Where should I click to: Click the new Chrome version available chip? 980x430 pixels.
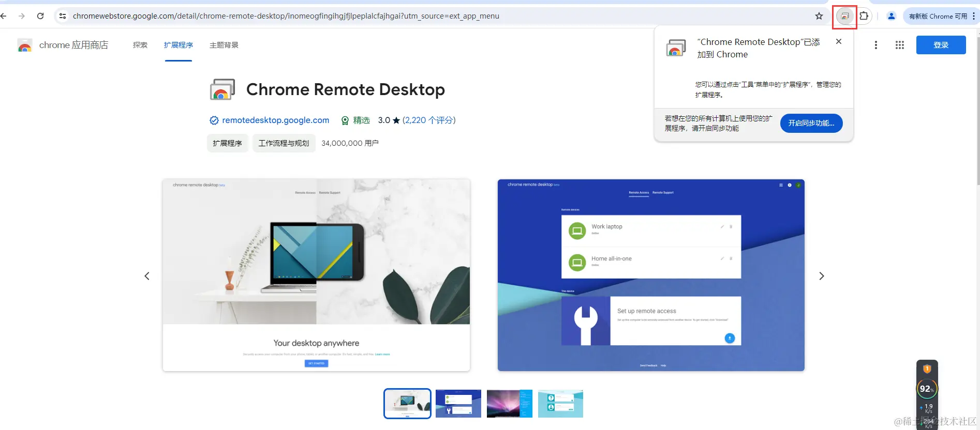click(938, 16)
